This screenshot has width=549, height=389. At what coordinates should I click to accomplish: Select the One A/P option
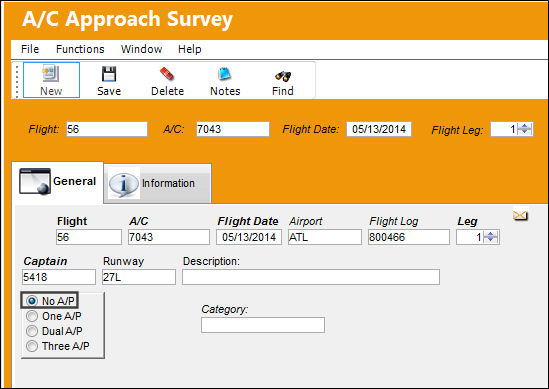coord(32,316)
